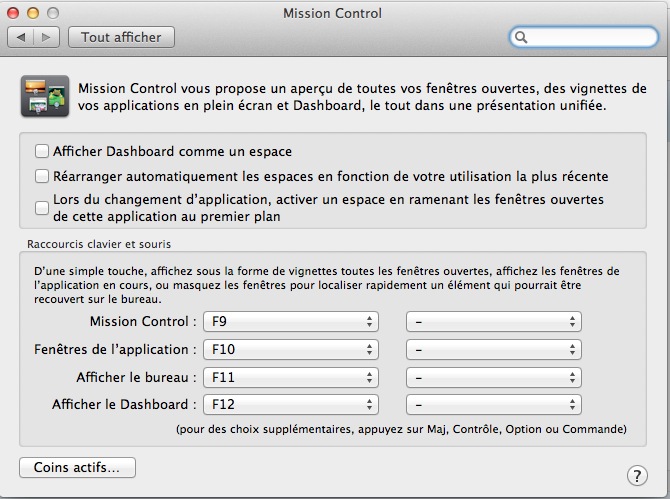Click the "Afficher le Dashboard :" label
Viewport: 670px width, 499px height.
(124, 405)
